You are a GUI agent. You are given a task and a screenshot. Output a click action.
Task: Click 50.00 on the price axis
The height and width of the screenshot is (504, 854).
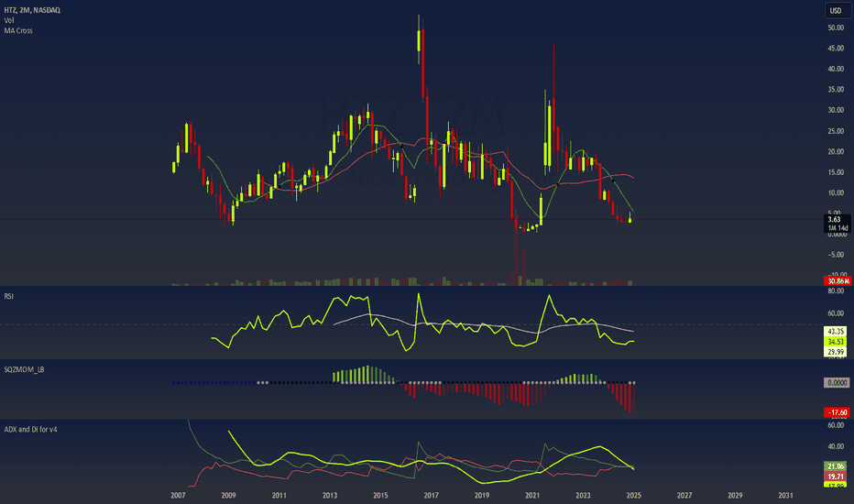(x=836, y=27)
